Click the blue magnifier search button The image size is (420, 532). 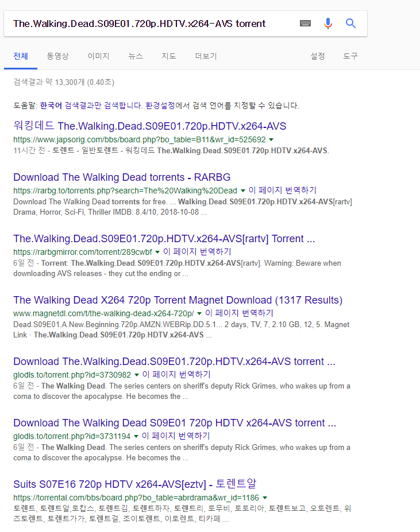[350, 23]
